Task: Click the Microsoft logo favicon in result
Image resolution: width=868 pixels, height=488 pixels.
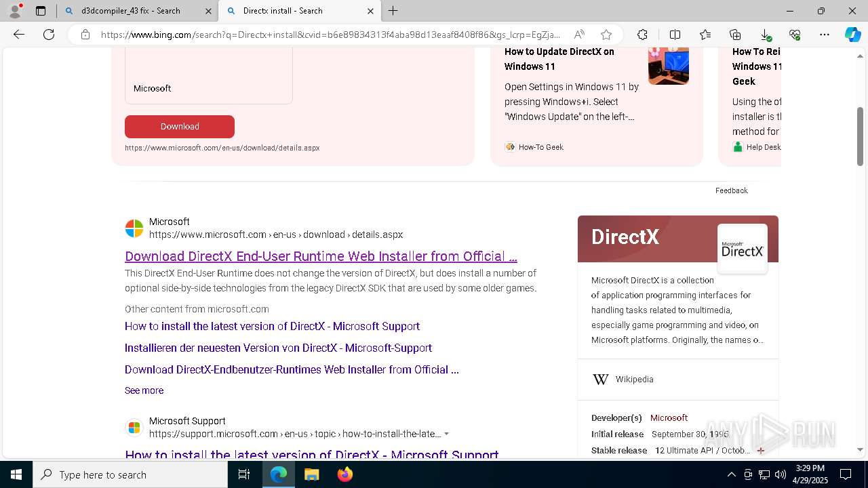Action: coord(134,228)
